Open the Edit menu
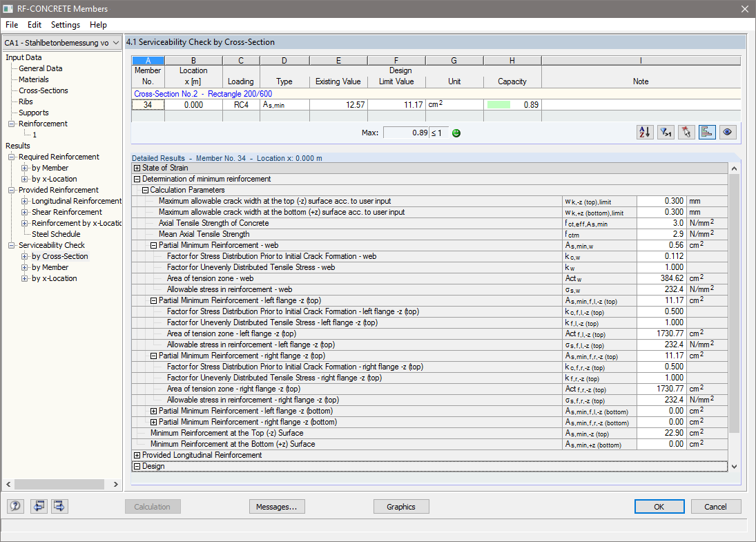The height and width of the screenshot is (542, 756). tap(35, 25)
